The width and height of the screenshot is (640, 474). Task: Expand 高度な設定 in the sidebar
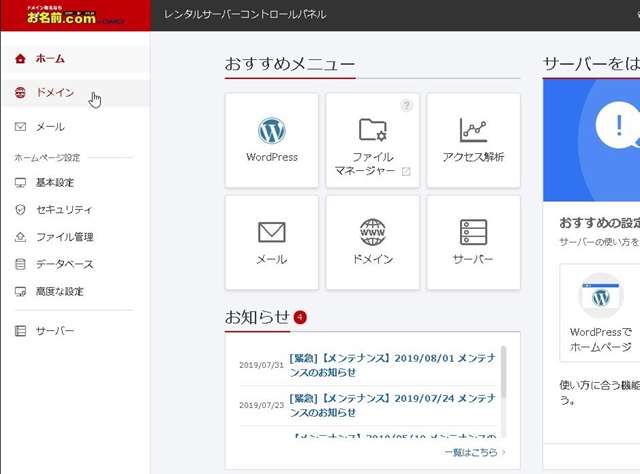(x=60, y=292)
